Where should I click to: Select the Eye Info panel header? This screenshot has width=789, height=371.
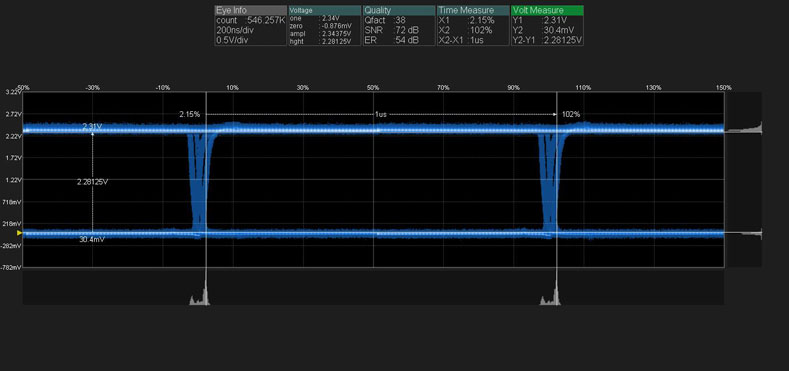pyautogui.click(x=251, y=10)
